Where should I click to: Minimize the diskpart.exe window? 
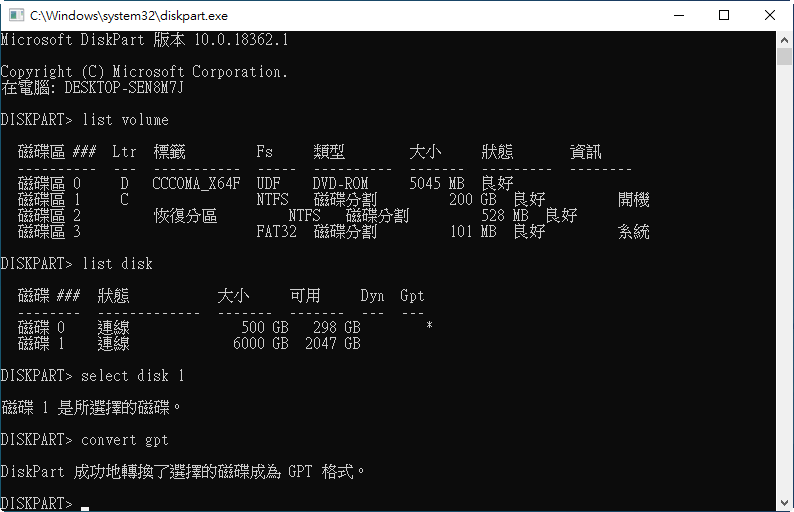(679, 15)
